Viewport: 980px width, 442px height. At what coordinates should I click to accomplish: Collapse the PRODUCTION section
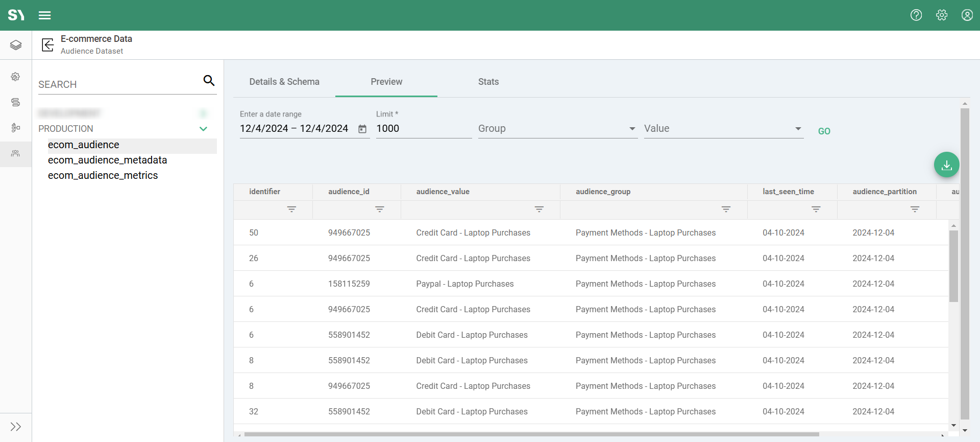203,129
